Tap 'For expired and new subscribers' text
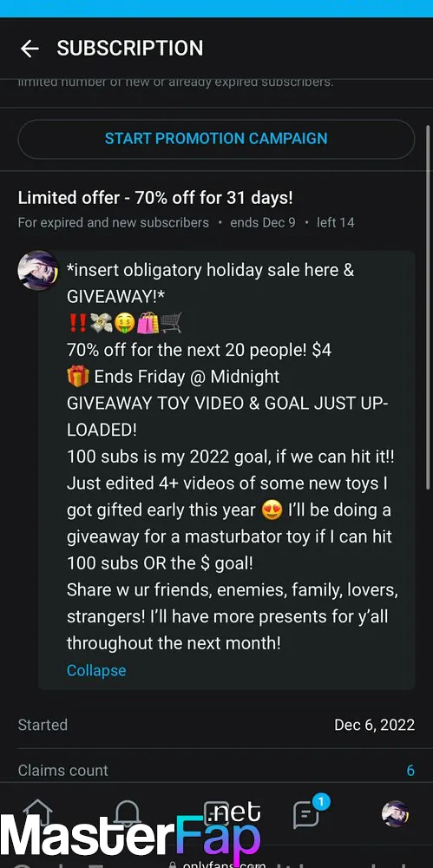This screenshot has width=433, height=868. pyautogui.click(x=114, y=222)
